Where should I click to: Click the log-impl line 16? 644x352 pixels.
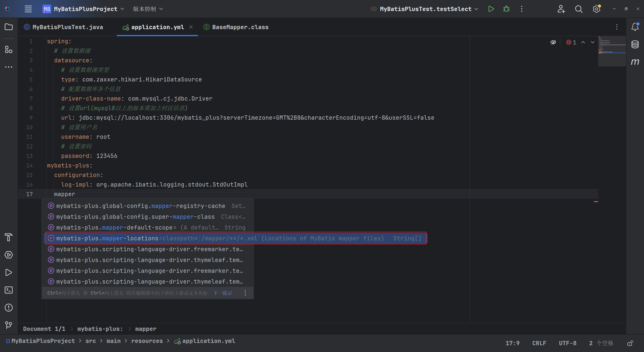[x=154, y=185]
